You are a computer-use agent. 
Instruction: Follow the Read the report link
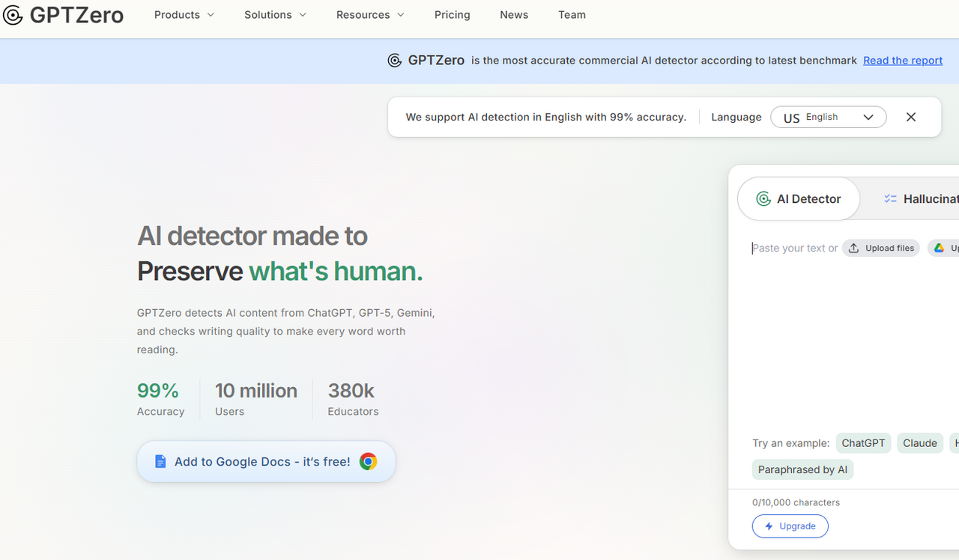pos(903,61)
